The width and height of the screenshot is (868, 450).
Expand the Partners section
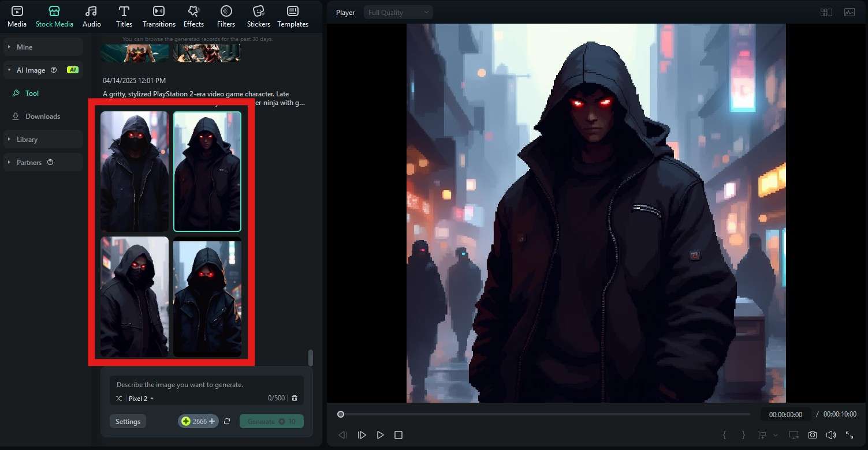pyautogui.click(x=43, y=162)
